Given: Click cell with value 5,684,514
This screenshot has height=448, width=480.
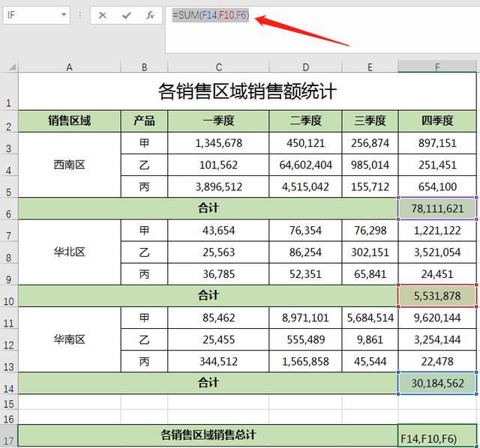Looking at the screenshot, I should (x=370, y=318).
